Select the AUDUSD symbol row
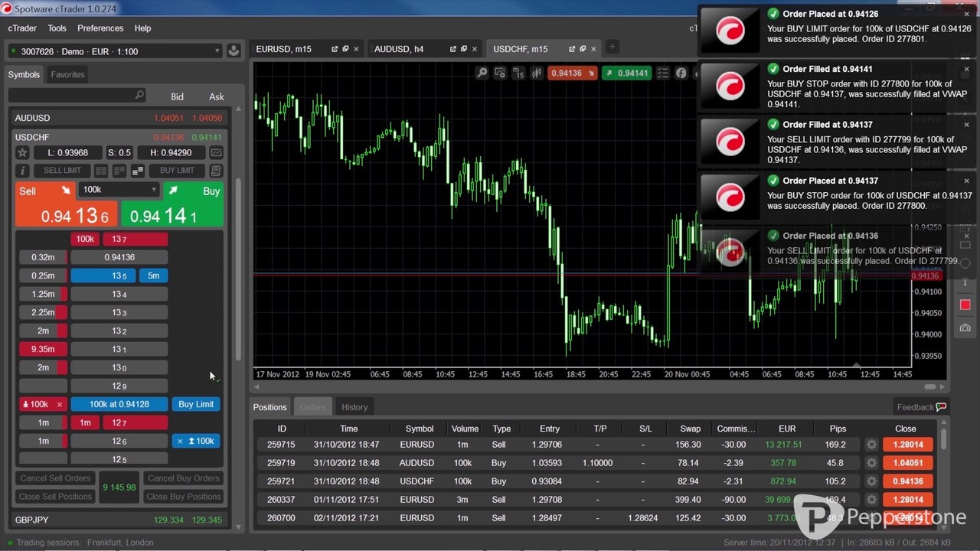The image size is (980, 551). pyautogui.click(x=119, y=118)
